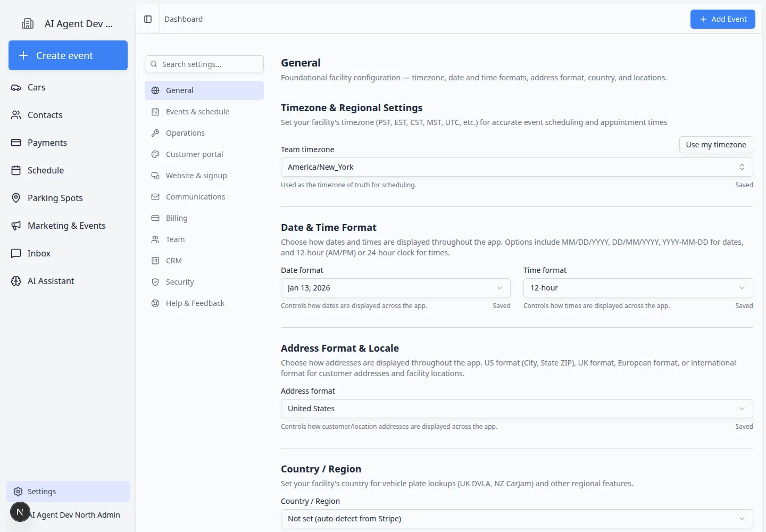Click the shield icon for Security
The width and height of the screenshot is (766, 532).
[155, 282]
